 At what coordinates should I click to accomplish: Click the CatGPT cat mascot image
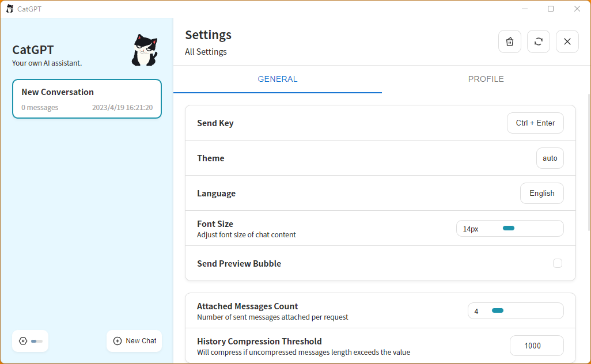(x=145, y=50)
